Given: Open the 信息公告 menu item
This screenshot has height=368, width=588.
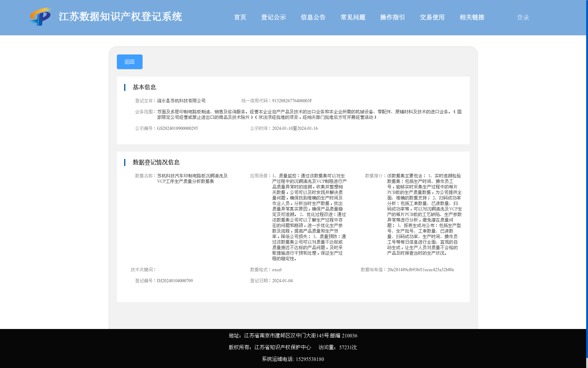Looking at the screenshot, I should coord(313,17).
